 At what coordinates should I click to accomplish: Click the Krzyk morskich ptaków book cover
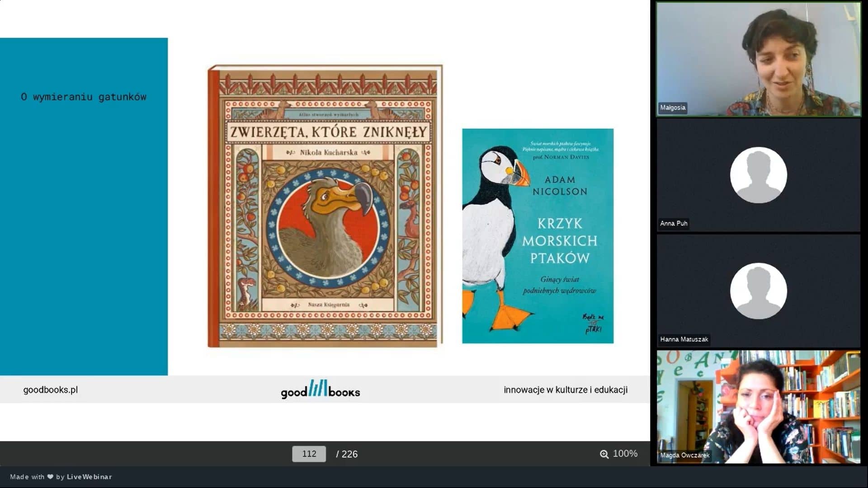[538, 236]
